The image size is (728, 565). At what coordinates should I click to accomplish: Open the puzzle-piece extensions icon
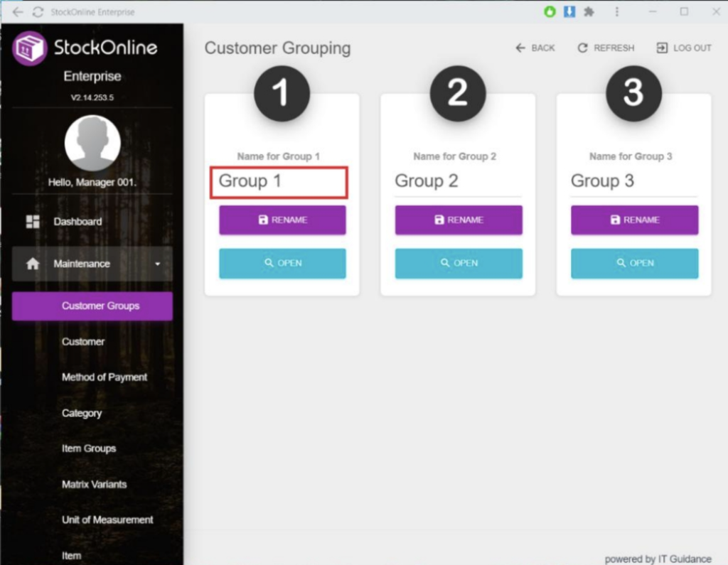point(589,12)
